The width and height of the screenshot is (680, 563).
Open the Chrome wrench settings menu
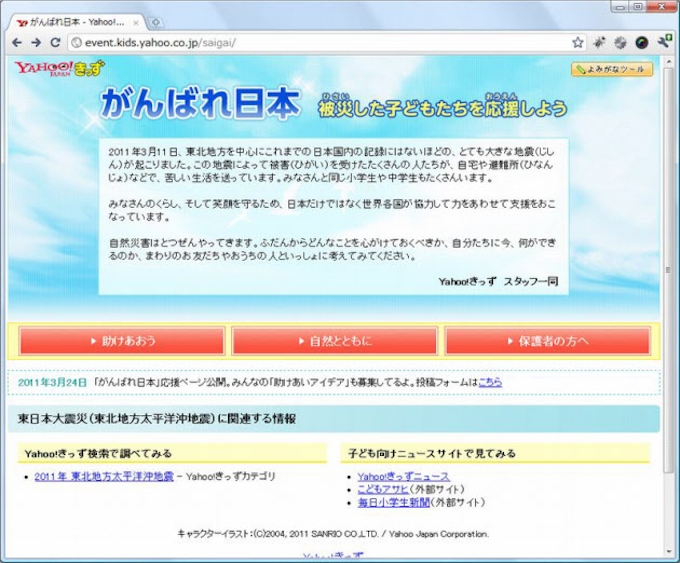(662, 43)
